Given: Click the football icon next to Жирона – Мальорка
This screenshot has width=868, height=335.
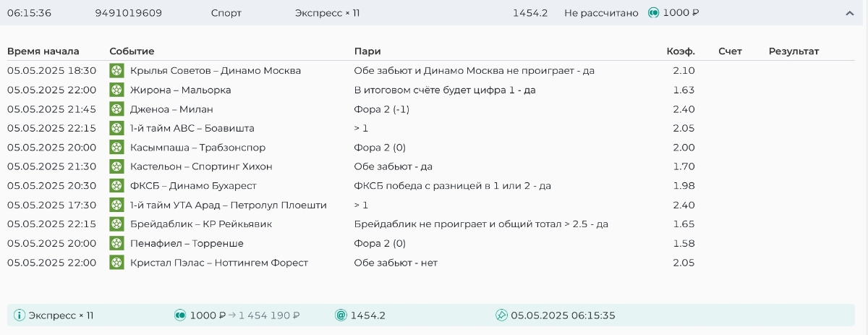Looking at the screenshot, I should tap(116, 90).
